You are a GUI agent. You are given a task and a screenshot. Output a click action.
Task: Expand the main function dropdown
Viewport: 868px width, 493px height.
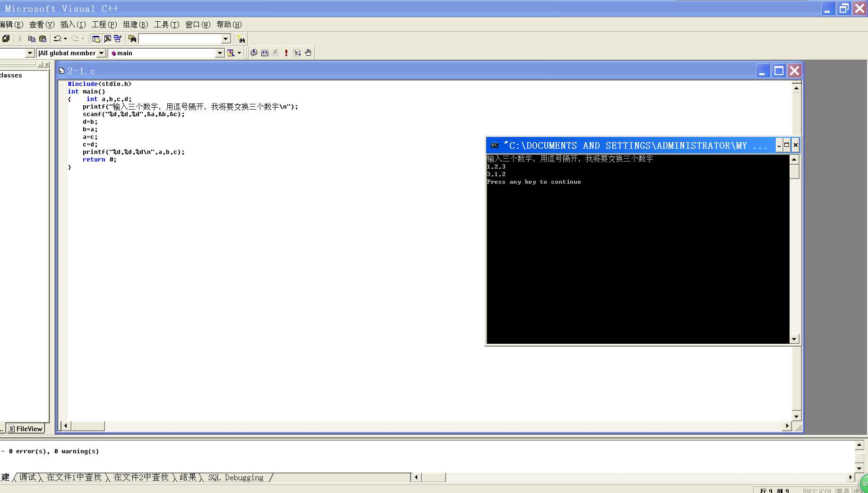220,53
